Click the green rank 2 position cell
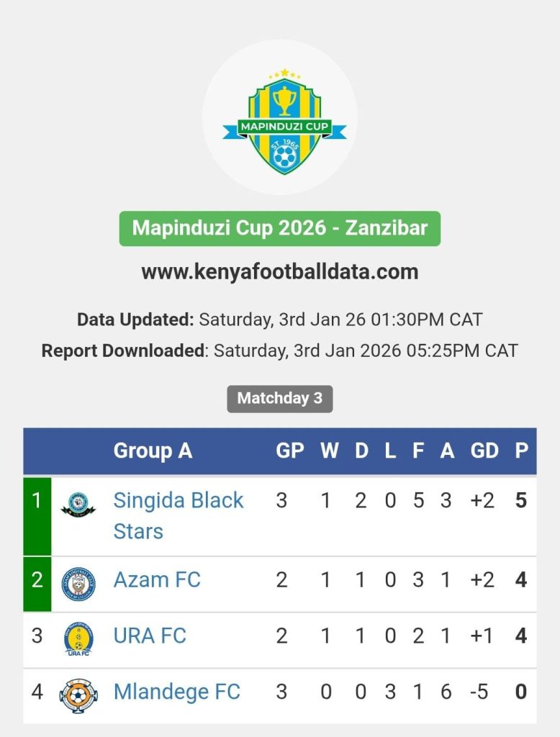The width and height of the screenshot is (560, 737). click(x=37, y=584)
